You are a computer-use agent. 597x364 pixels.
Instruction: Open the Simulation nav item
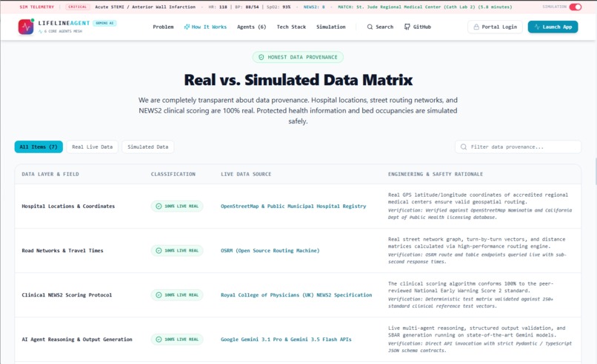coord(331,27)
